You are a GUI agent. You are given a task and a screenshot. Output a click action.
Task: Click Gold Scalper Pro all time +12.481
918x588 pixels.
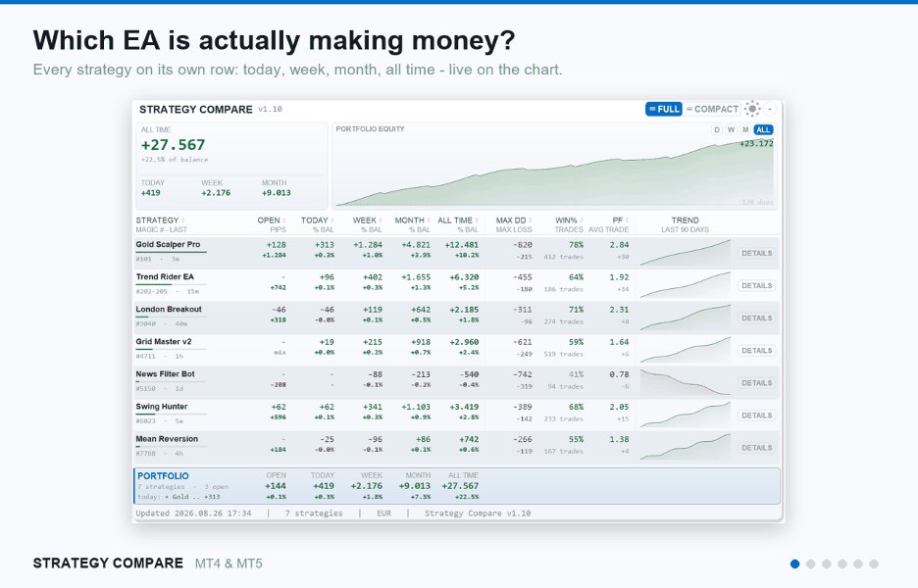pyautogui.click(x=461, y=245)
